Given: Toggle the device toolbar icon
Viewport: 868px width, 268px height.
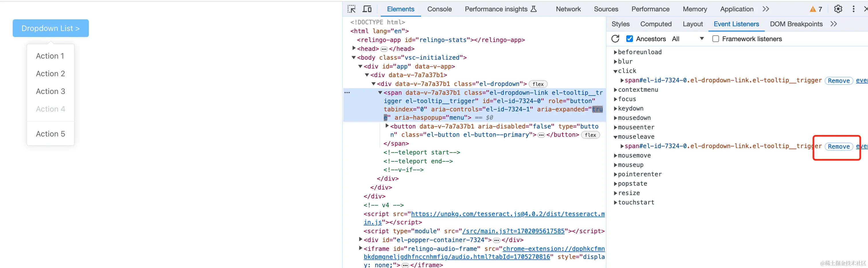Looking at the screenshot, I should (367, 9).
